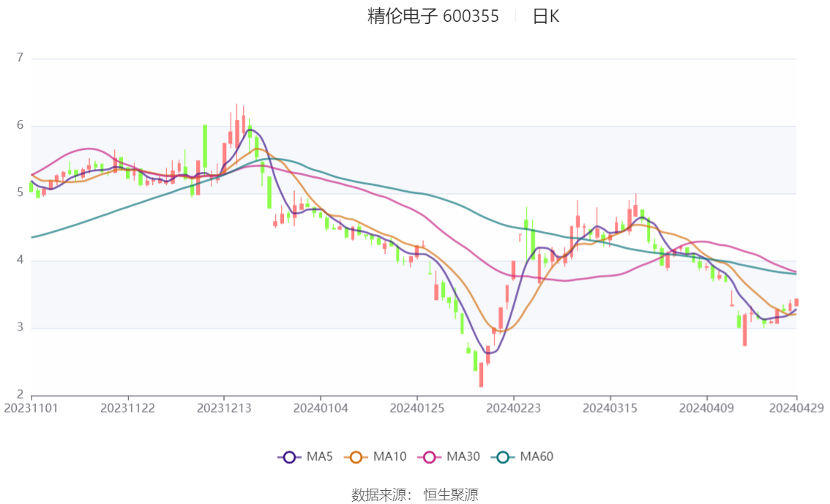Toggle the MA60 legend series
This screenshot has height=504, width=830.
pos(523,457)
